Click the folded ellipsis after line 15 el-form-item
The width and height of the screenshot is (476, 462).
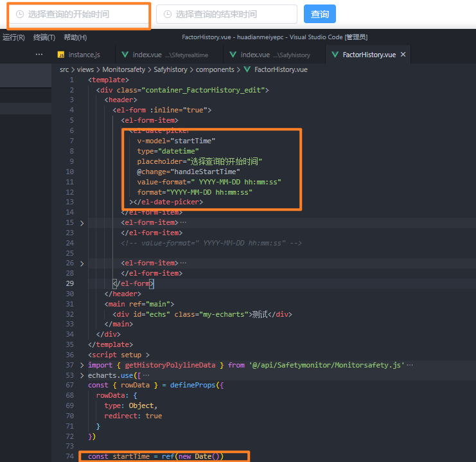pos(183,223)
